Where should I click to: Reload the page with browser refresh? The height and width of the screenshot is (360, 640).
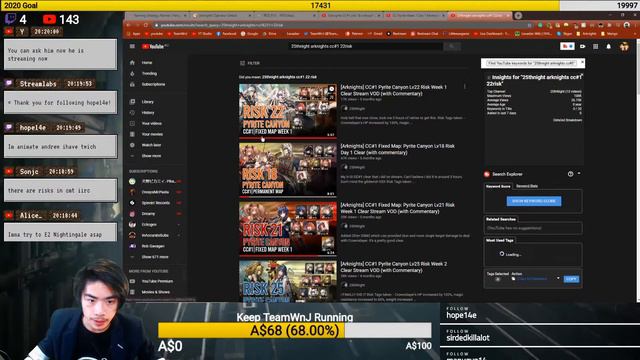(145, 25)
